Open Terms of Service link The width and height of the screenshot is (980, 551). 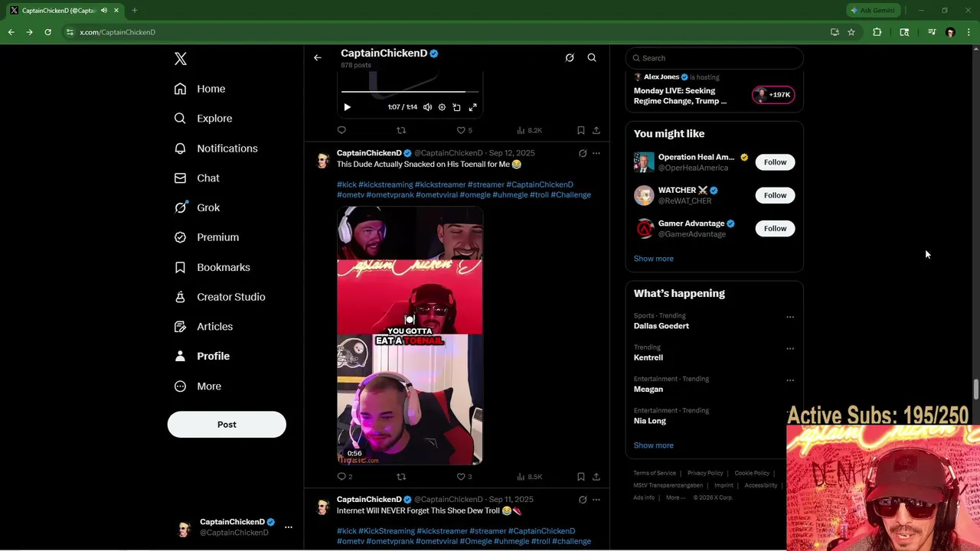point(655,473)
